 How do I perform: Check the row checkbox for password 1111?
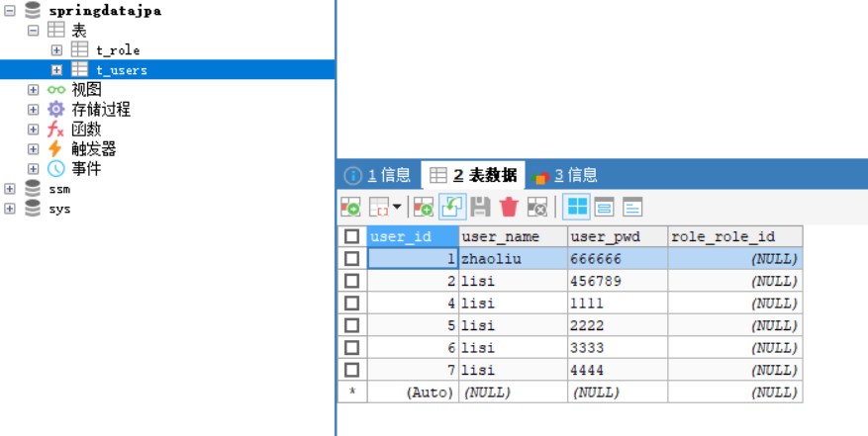click(x=351, y=303)
